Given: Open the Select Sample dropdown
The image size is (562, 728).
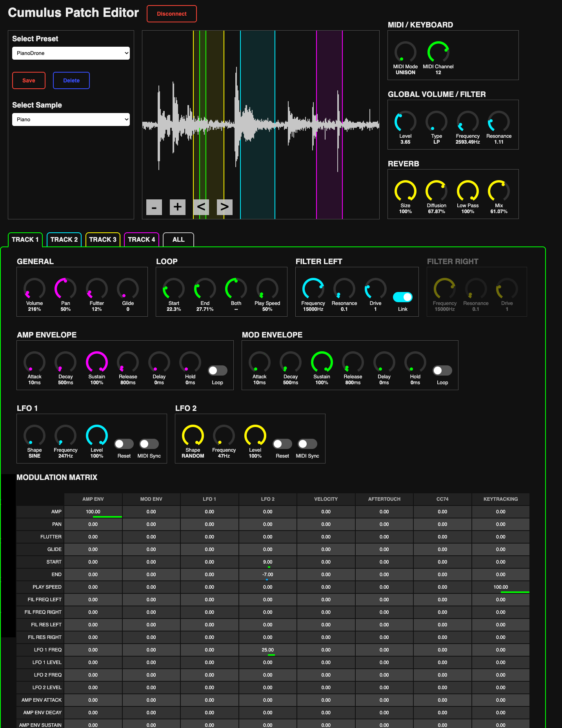Looking at the screenshot, I should tap(71, 120).
